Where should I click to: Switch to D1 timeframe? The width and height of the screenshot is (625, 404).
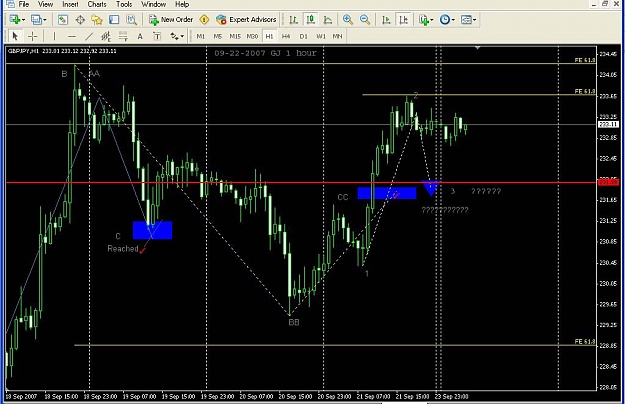304,36
